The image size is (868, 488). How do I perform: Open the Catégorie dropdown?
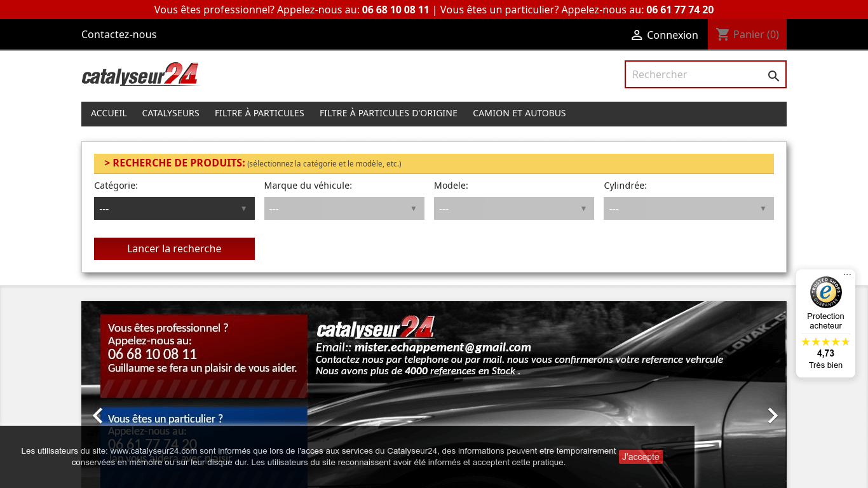[x=174, y=208]
